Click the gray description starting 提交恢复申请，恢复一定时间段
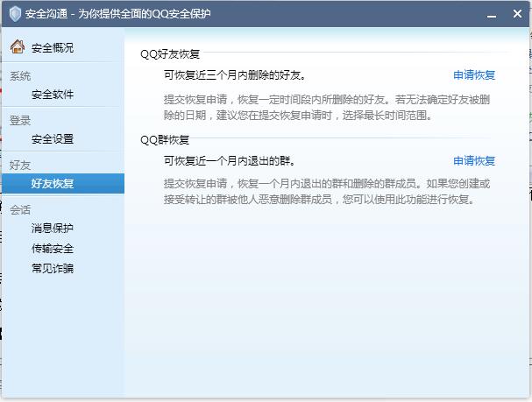 327,108
